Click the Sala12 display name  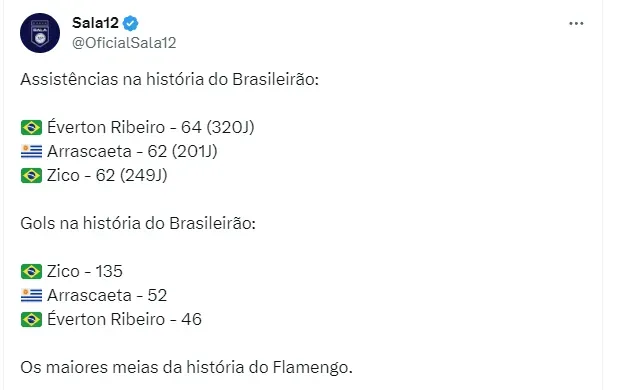click(x=95, y=23)
